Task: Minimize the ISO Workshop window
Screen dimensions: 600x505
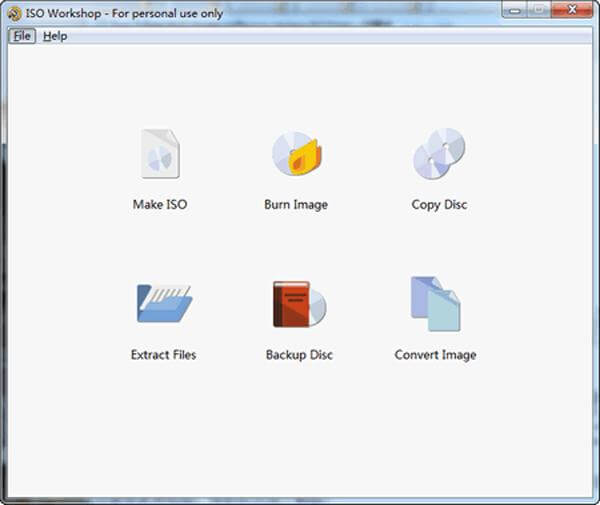Action: point(514,10)
